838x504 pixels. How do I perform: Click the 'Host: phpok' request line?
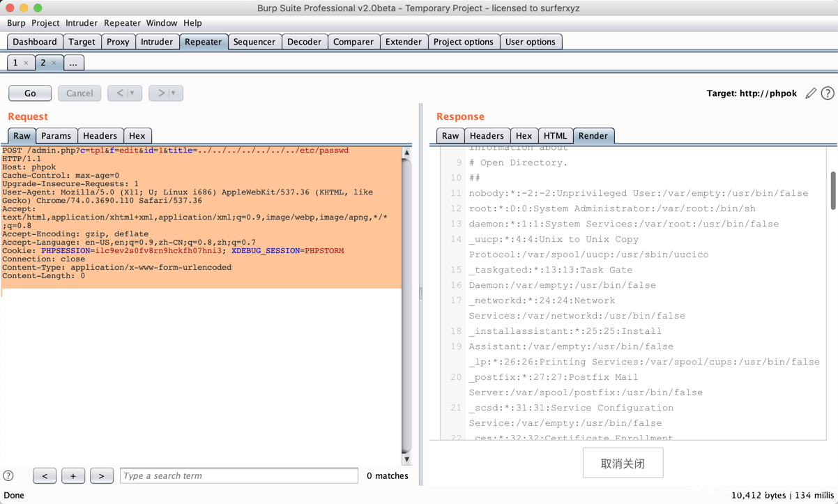[29, 167]
